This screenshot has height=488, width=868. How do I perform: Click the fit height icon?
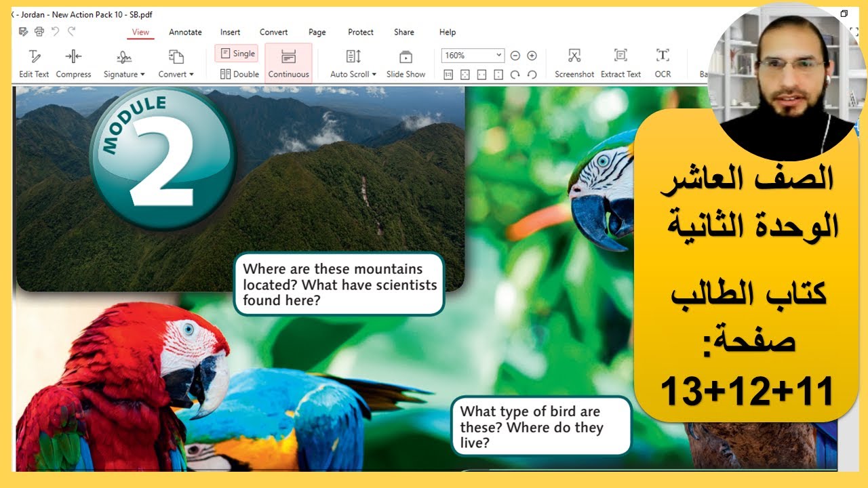point(498,75)
